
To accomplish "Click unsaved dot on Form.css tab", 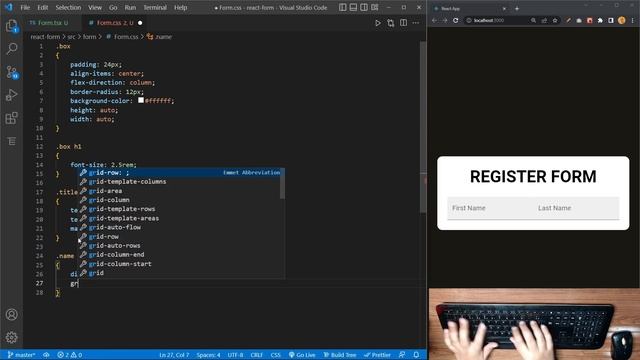I will tap(140, 23).
